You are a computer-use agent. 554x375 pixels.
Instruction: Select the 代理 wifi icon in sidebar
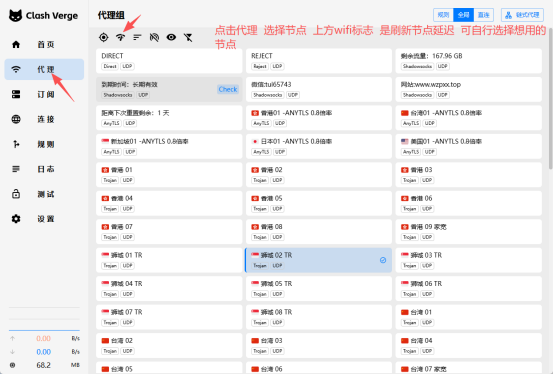point(16,69)
